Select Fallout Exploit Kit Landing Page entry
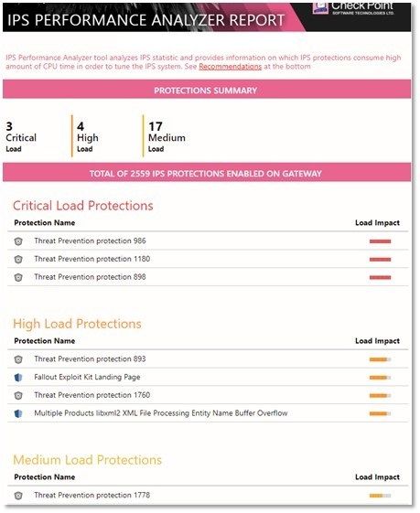 87,377
